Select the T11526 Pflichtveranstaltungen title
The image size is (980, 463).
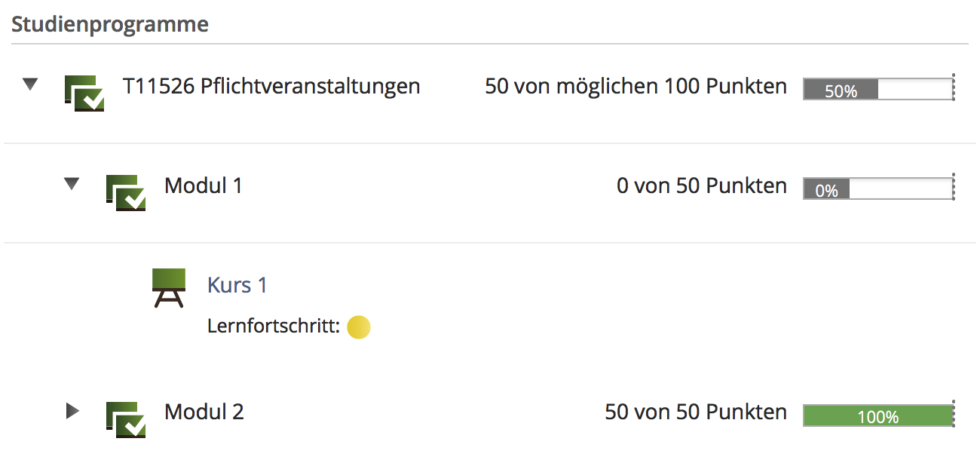[x=271, y=86]
